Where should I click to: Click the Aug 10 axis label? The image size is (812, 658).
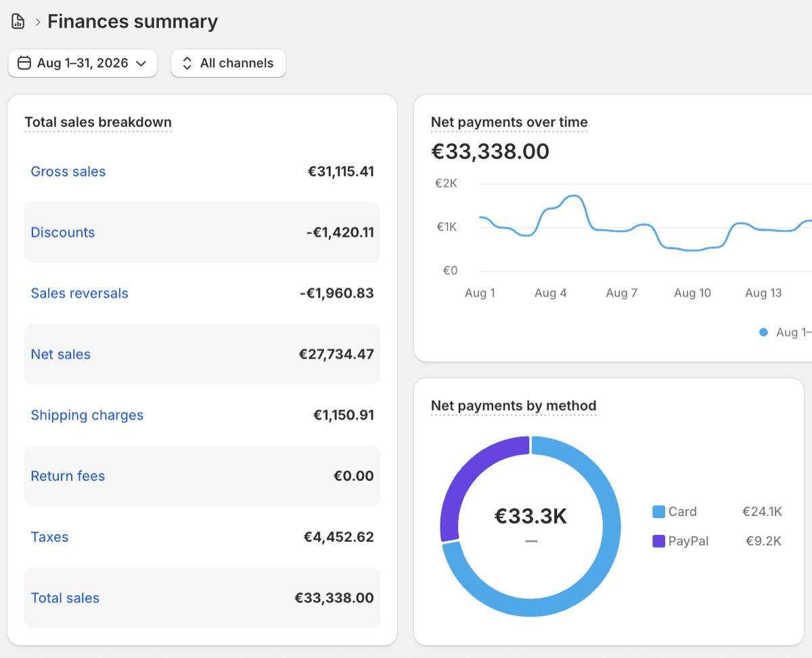(692, 293)
